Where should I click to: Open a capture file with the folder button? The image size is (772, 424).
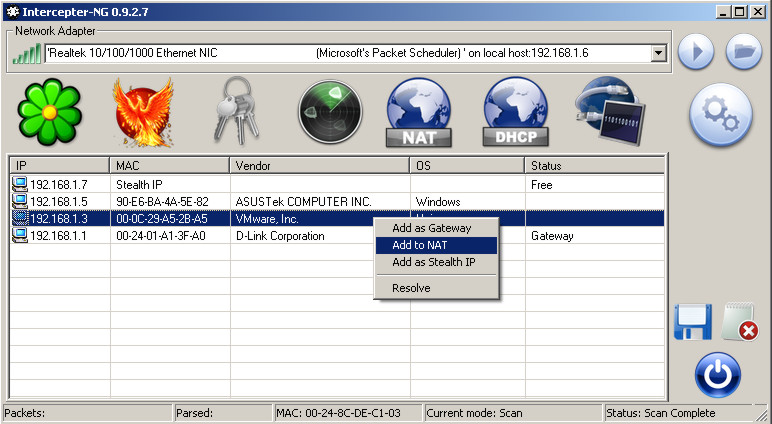[743, 52]
